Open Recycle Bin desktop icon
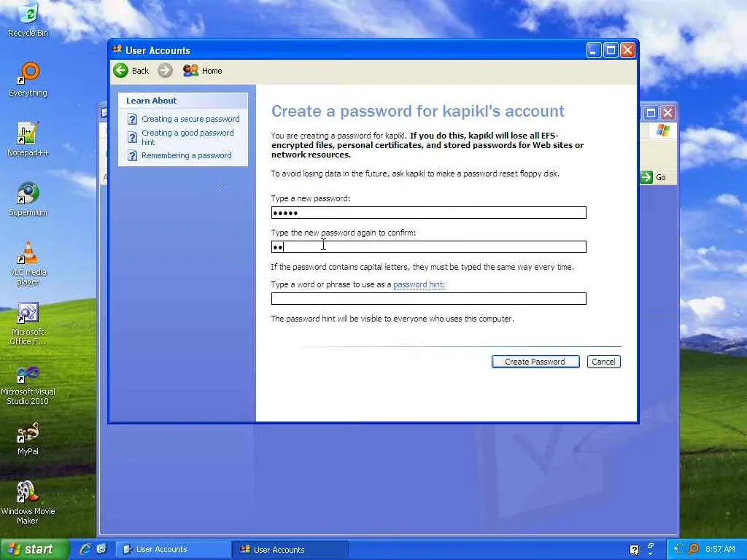 point(28,20)
